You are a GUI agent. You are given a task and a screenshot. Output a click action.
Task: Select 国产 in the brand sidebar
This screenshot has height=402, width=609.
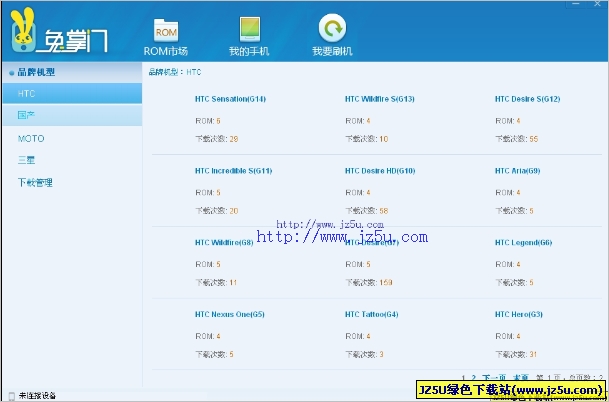click(x=72, y=115)
